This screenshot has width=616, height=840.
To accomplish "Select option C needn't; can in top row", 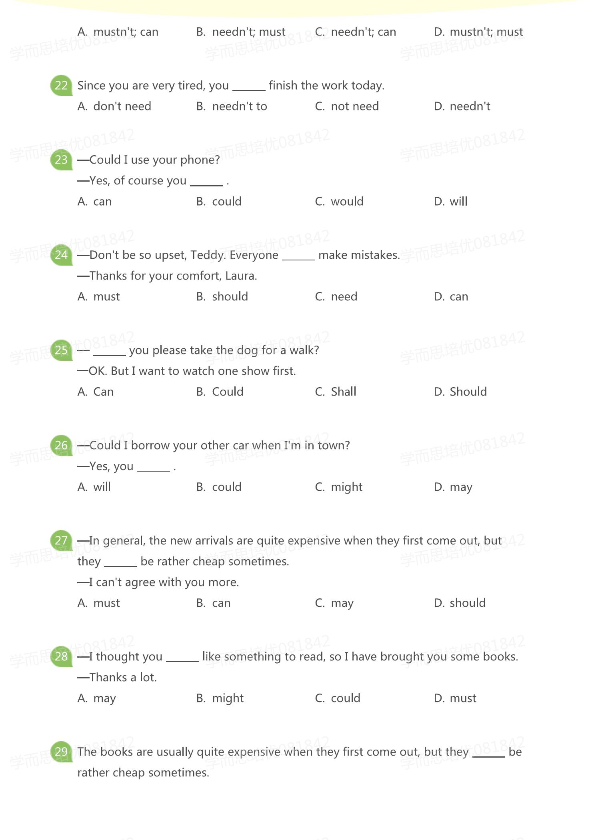I will click(356, 32).
